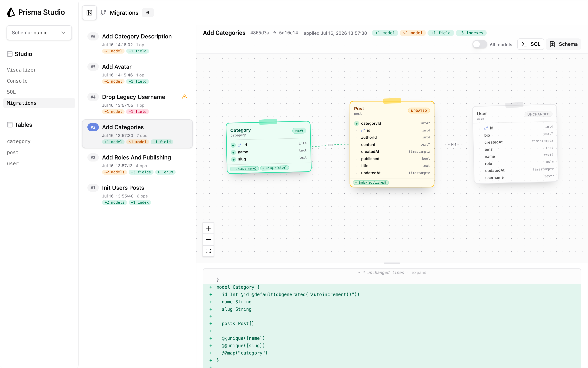Click the 'model Category {' diff line
This screenshot has height=368, width=588.
click(392, 287)
